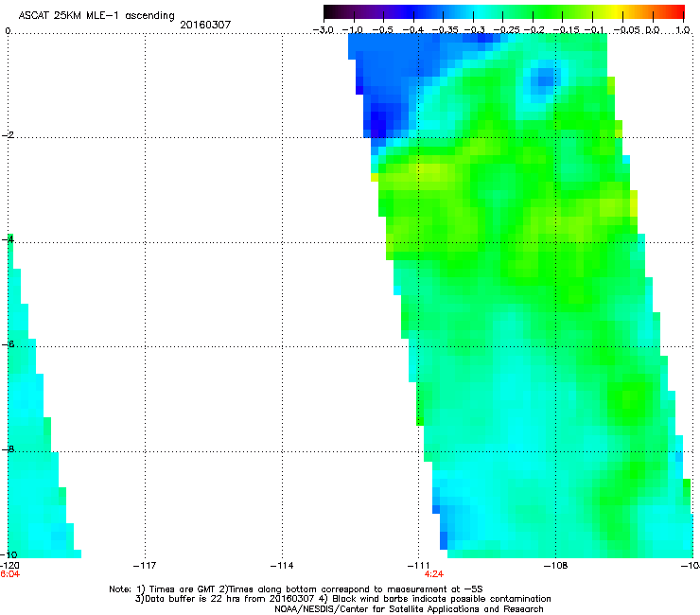
Task: Select the -3.0 label on the color scale
Action: pyautogui.click(x=323, y=30)
